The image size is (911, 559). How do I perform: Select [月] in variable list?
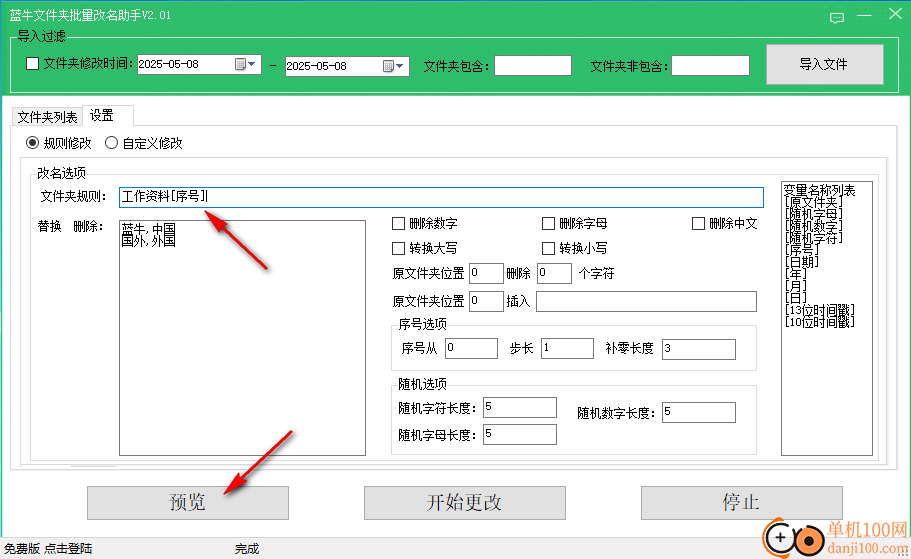tap(795, 285)
